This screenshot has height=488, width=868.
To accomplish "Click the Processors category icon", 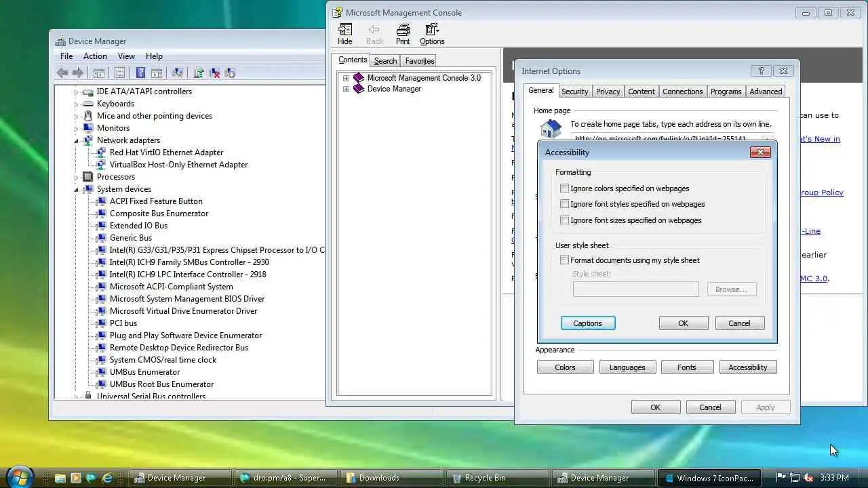I will (x=87, y=177).
